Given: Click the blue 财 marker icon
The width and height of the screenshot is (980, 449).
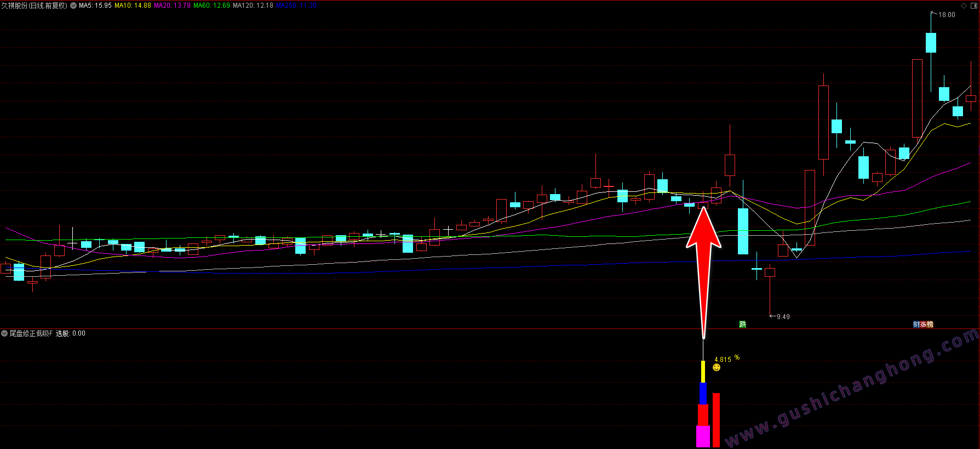Looking at the screenshot, I should [x=916, y=324].
